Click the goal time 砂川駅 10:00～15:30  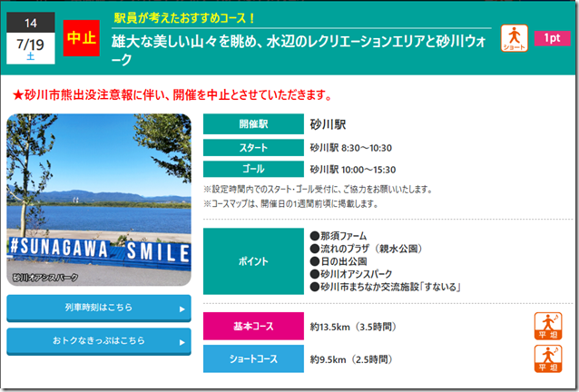353,170
